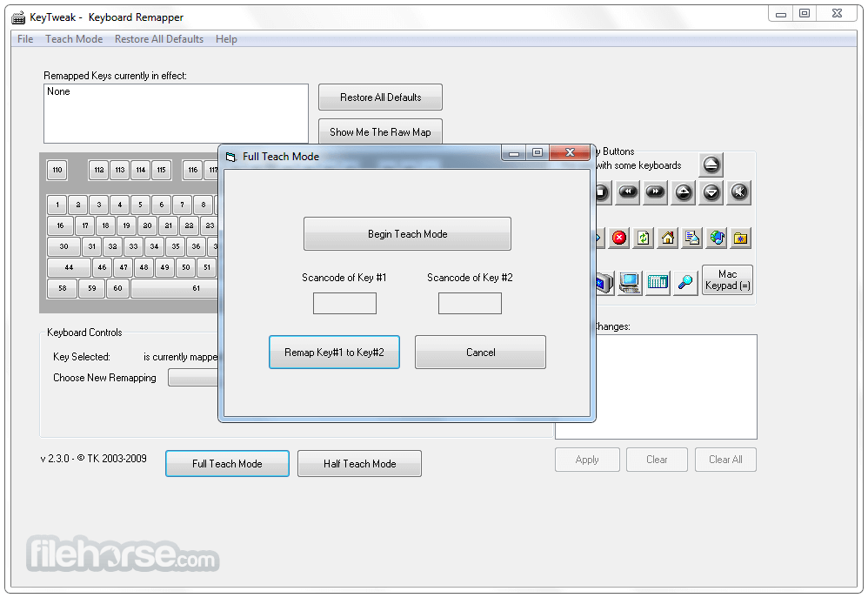This screenshot has height=598, width=868.
Task: Focus the Scancode of Key #2 field
Action: 470,303
